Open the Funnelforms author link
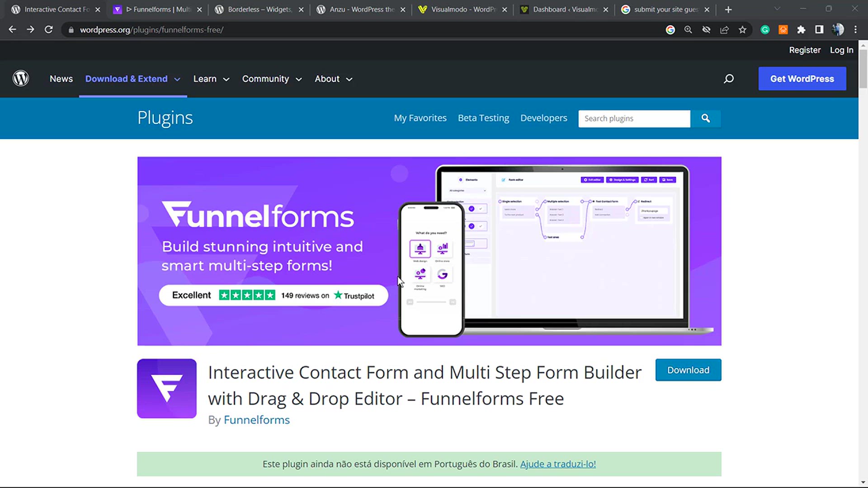The width and height of the screenshot is (868, 488). click(256, 420)
